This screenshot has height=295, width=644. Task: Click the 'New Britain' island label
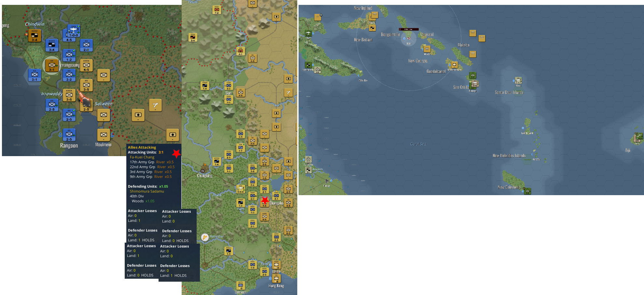tap(363, 40)
